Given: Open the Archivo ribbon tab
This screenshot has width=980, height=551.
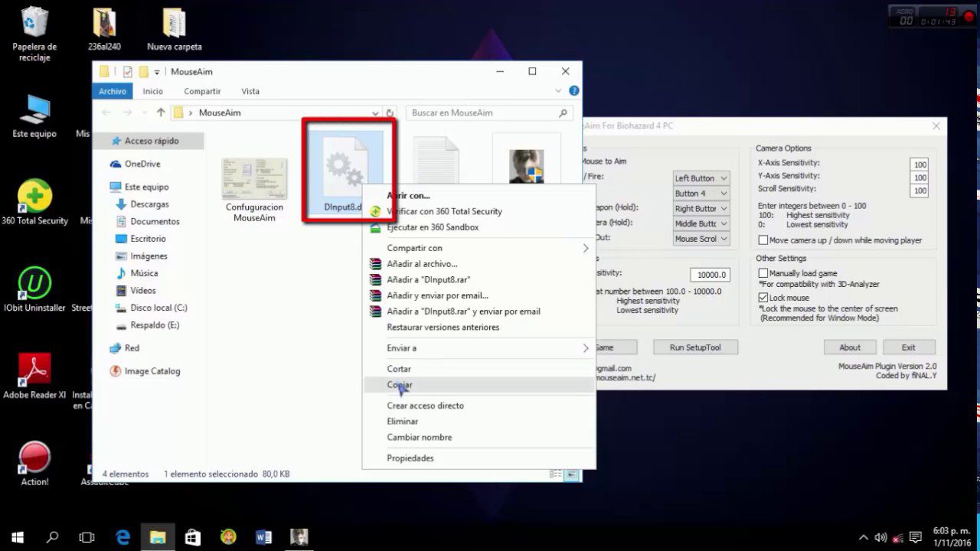Looking at the screenshot, I should [113, 91].
